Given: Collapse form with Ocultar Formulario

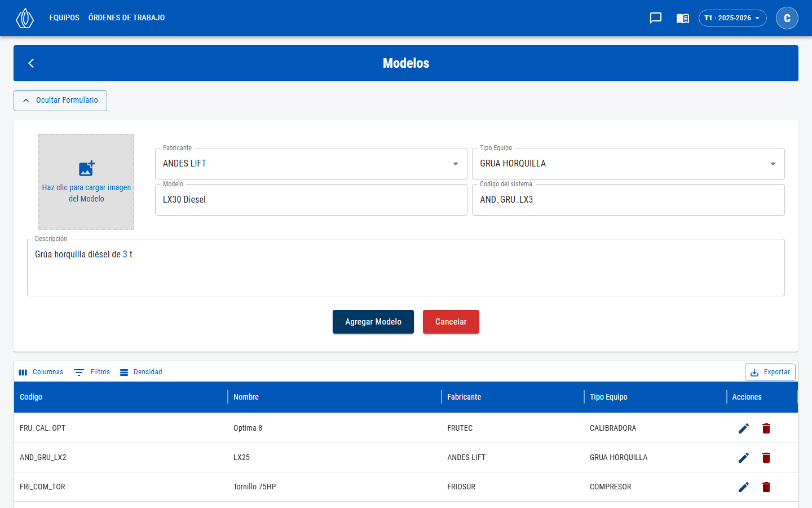Looking at the screenshot, I should (x=60, y=100).
